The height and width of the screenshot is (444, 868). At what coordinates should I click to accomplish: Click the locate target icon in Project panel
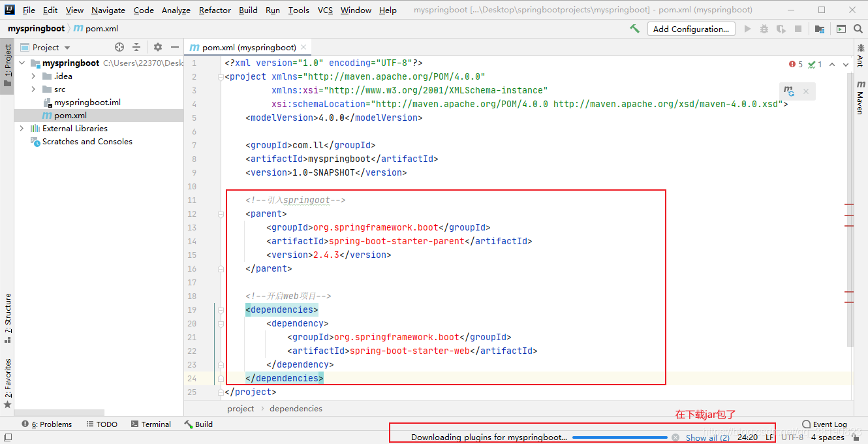point(119,47)
